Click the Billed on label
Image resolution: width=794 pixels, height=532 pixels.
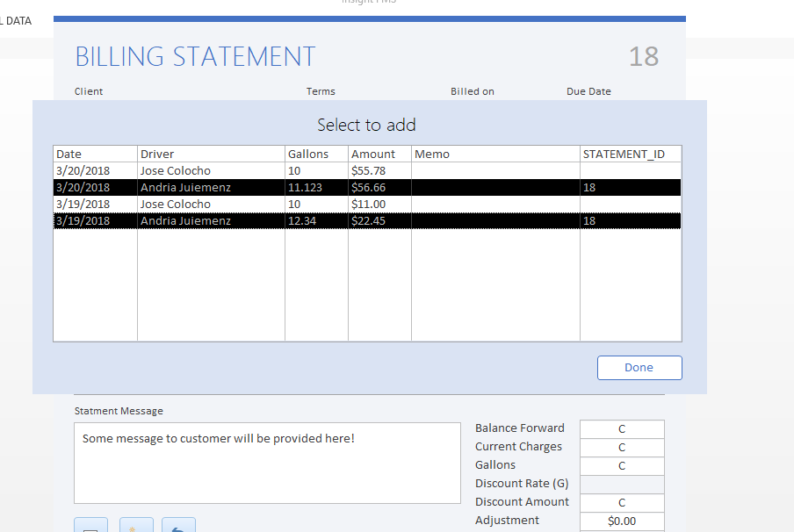[473, 91]
